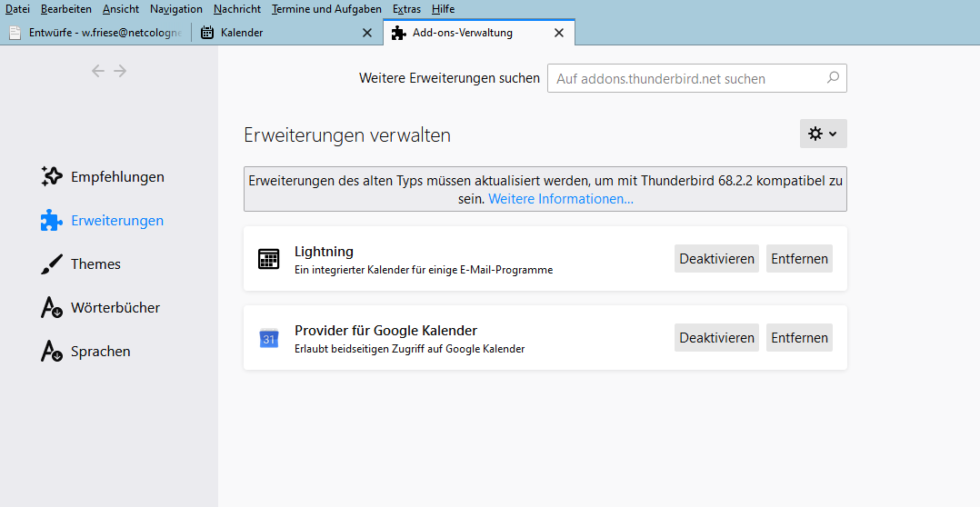Viewport: 980px width, 507px height.
Task: Click the Entwürfe tab document icon
Action: pos(15,33)
